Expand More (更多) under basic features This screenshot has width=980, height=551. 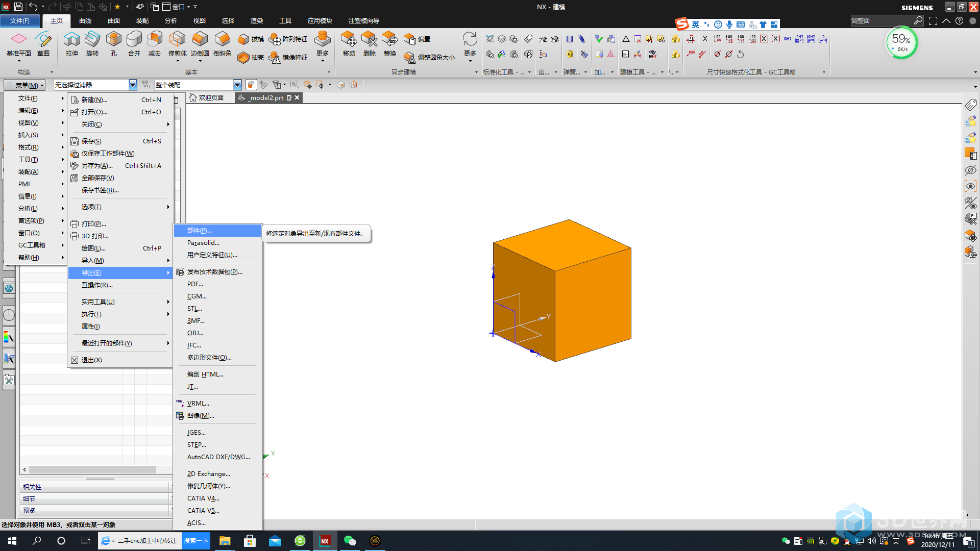click(323, 46)
